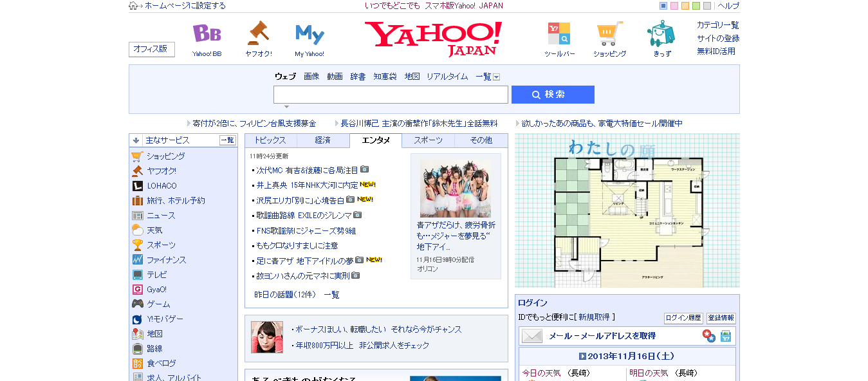868x381 pixels.
Task: Open the わたしの願 floor plan banner
Action: coord(627,210)
